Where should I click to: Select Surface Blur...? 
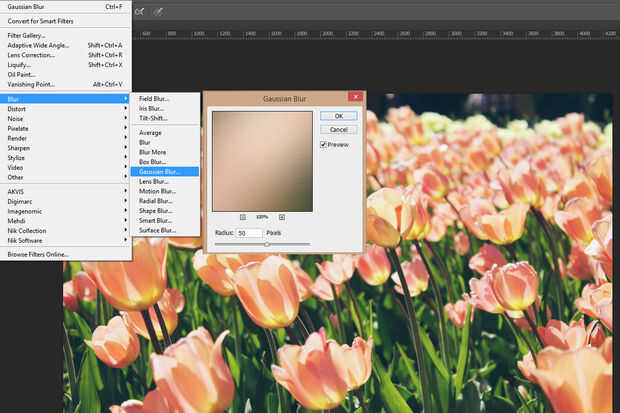(x=165, y=230)
